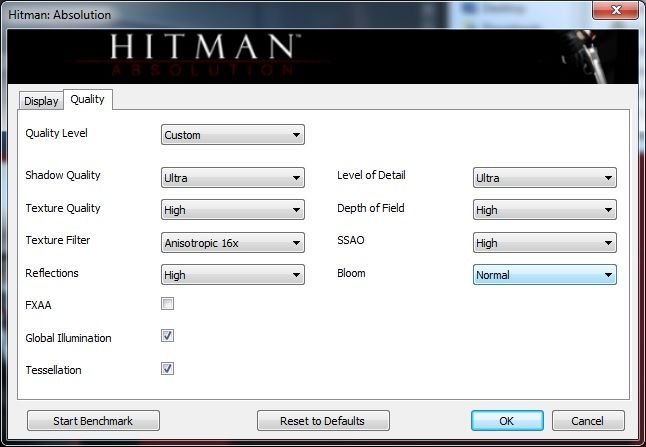Select the Quality tab

(x=87, y=99)
